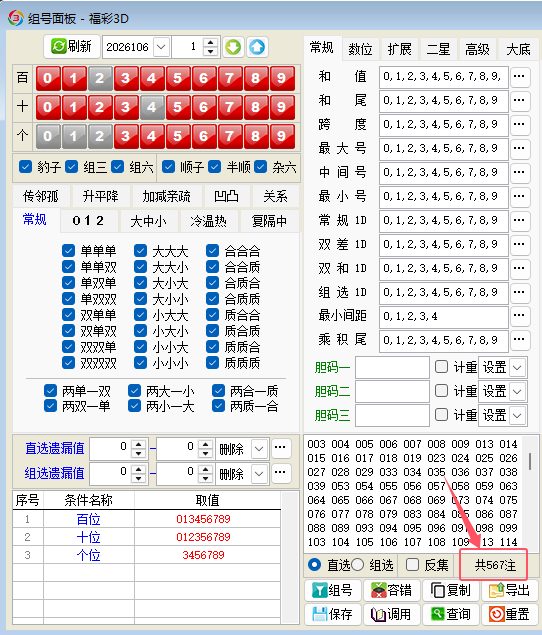Click the blue up arrow icon

(257, 47)
